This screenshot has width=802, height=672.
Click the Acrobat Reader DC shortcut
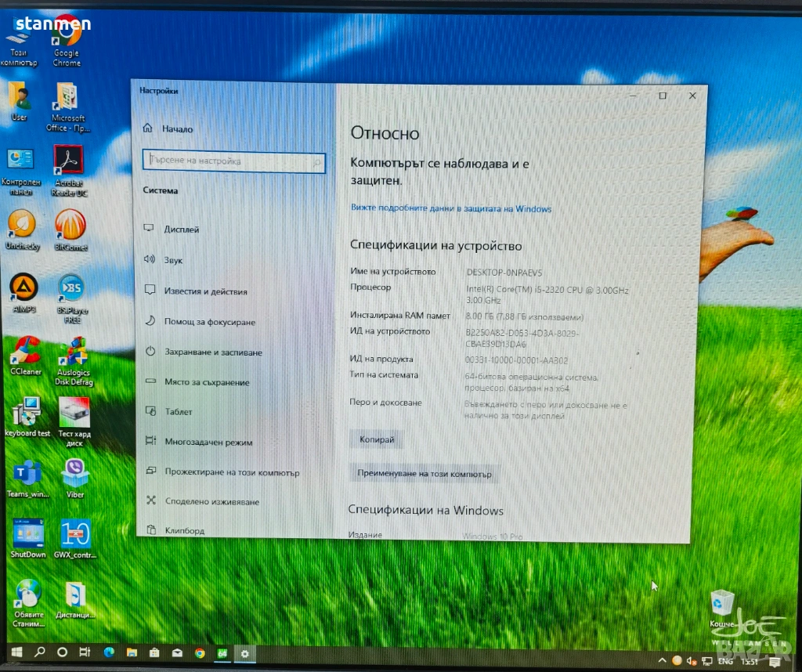pos(69,161)
